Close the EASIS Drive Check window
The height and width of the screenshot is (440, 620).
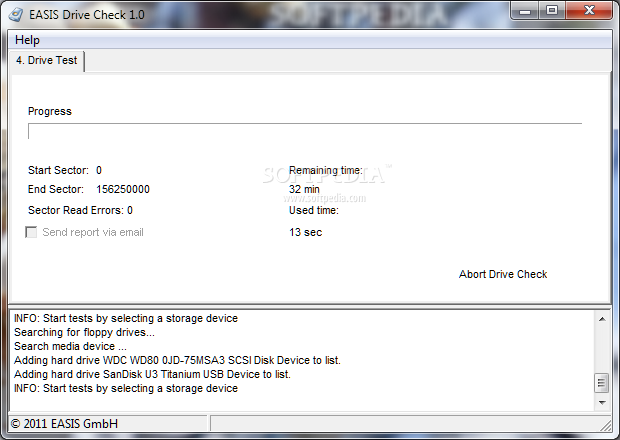[x=589, y=11]
